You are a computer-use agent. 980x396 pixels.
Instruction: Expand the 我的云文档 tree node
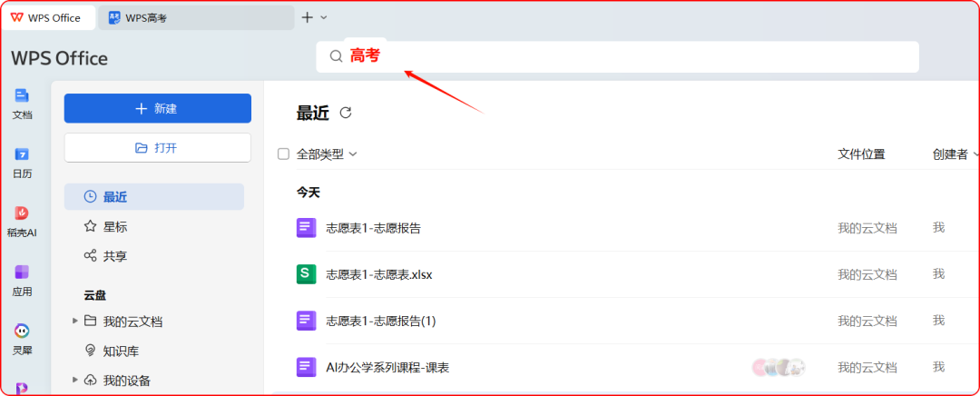click(75, 321)
